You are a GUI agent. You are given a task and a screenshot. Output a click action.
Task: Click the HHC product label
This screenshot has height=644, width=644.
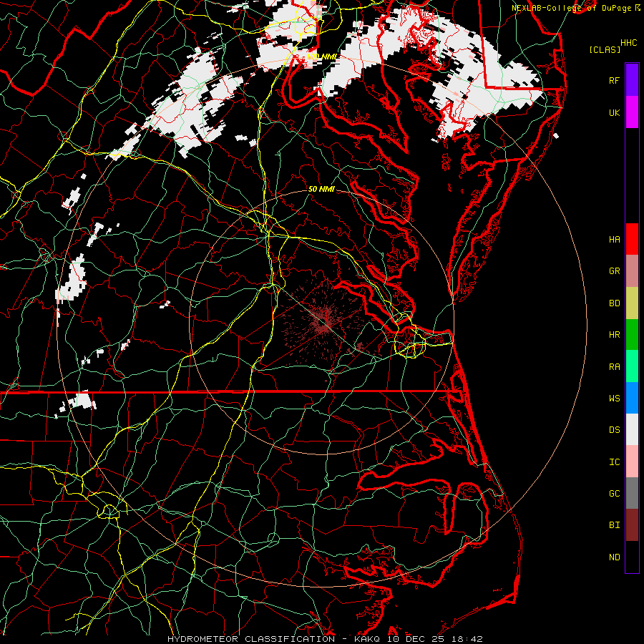click(x=628, y=43)
